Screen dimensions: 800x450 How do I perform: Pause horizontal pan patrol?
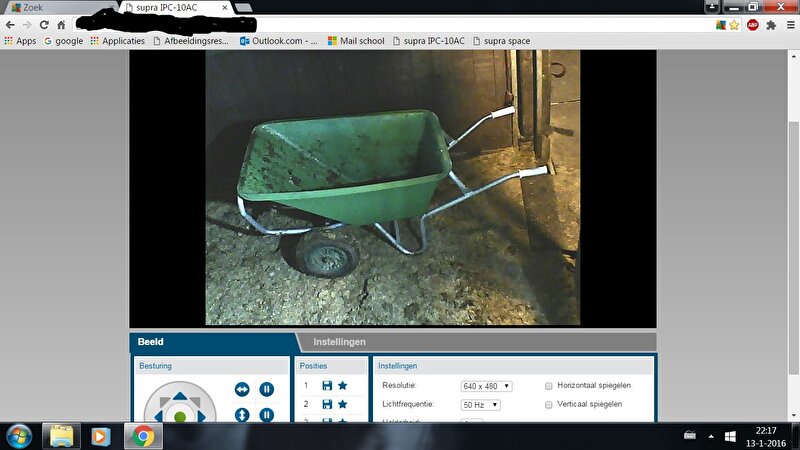pyautogui.click(x=266, y=389)
